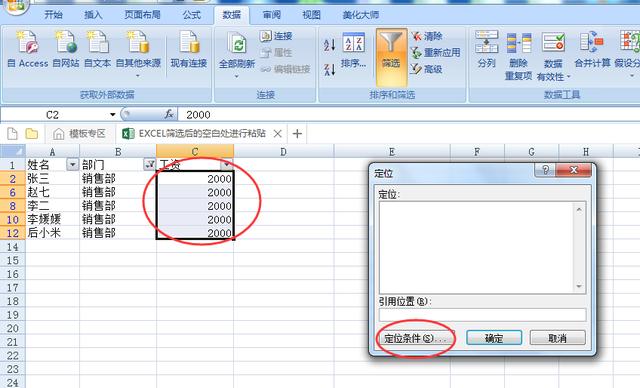The height and width of the screenshot is (388, 640).
Task: Select column D header
Action: [x=283, y=152]
